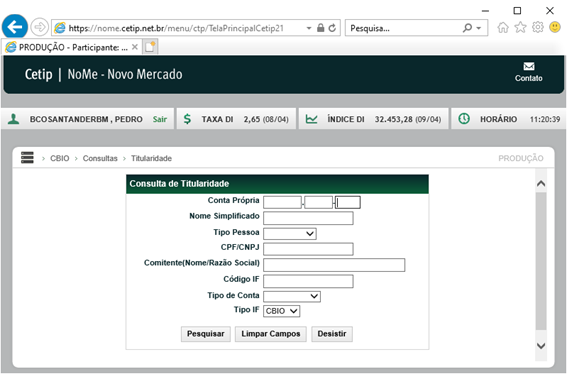The width and height of the screenshot is (567, 374).
Task: Click the vertical scrollbar thumb
Action: 541,261
